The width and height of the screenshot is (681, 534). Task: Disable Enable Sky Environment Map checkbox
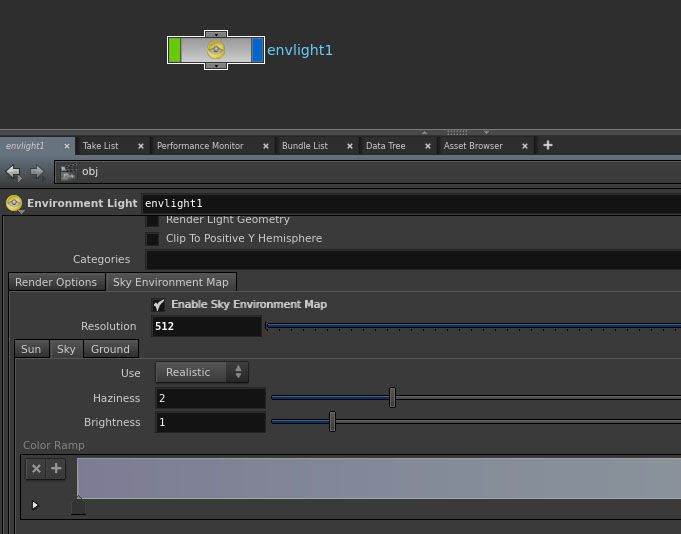(x=158, y=304)
